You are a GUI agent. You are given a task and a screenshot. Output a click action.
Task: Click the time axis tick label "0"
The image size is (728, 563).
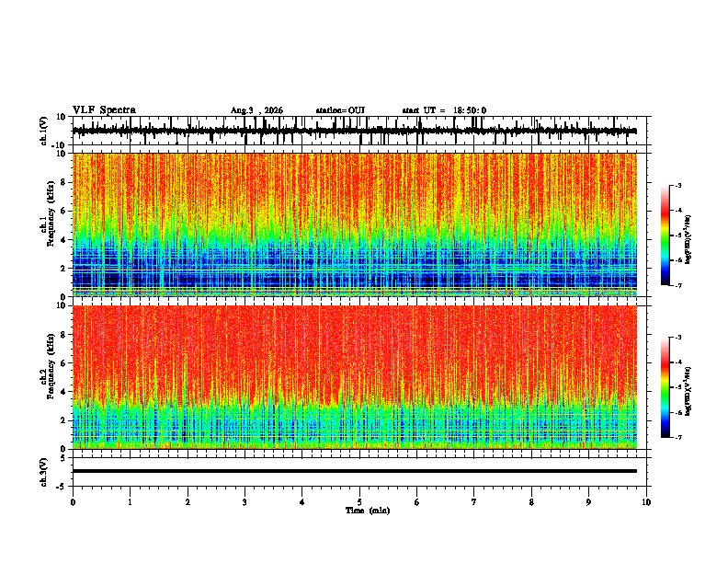pos(73,502)
